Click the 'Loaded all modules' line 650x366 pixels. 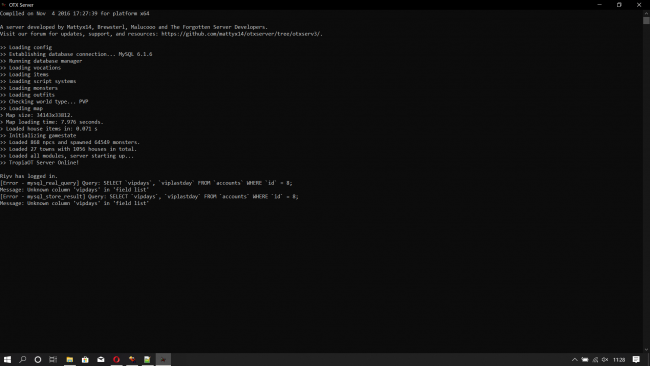click(x=67, y=156)
